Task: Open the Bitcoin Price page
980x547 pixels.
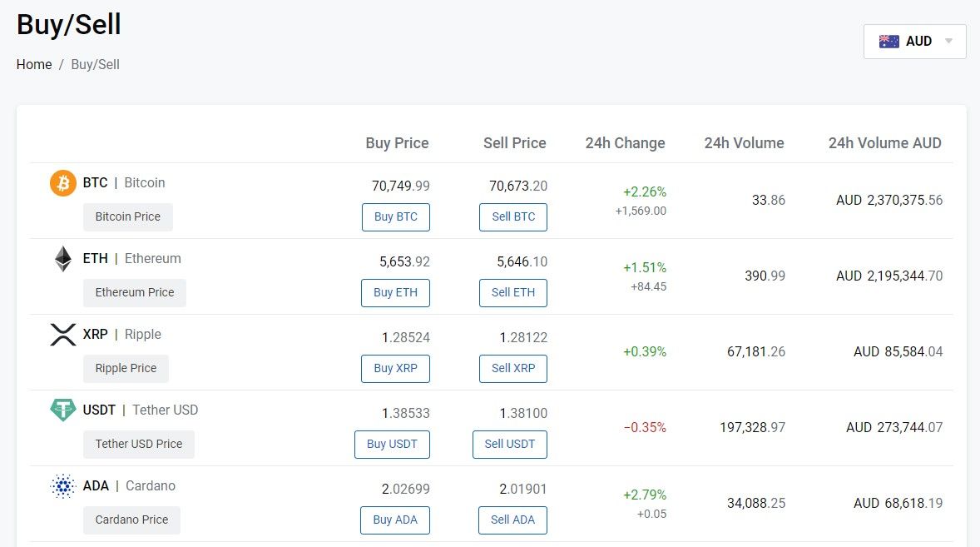Action: point(128,217)
